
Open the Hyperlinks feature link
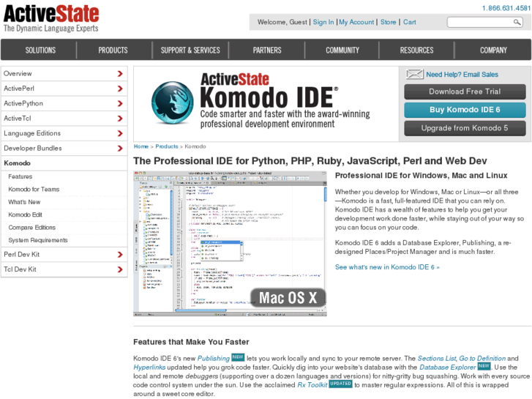coord(149,368)
